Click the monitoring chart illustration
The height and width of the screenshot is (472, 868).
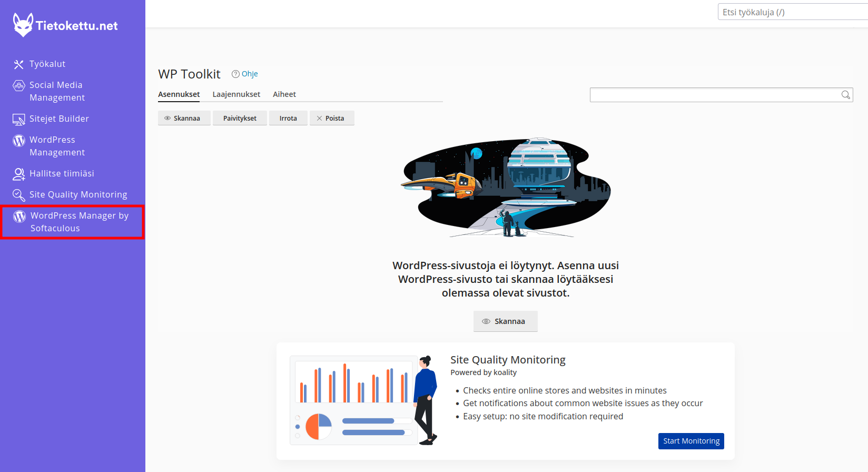coord(364,400)
